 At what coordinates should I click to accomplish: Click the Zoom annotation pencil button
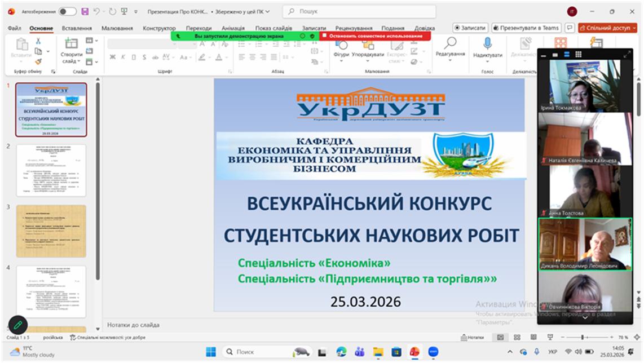click(17, 325)
